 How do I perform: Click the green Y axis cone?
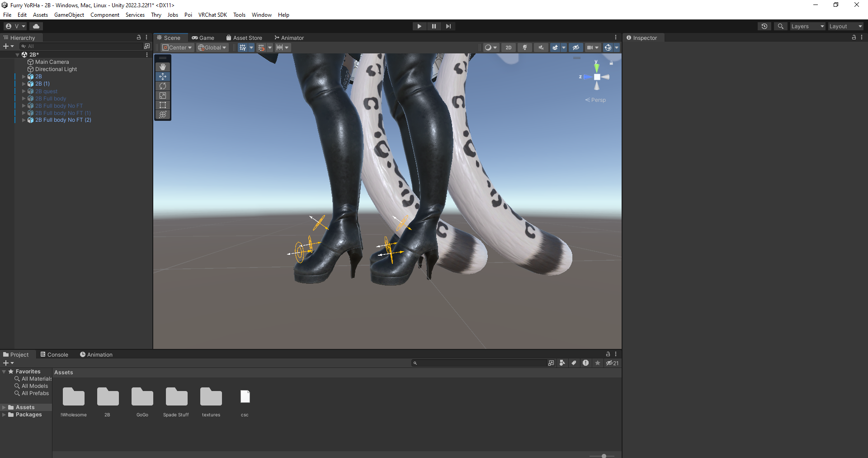[597, 67]
